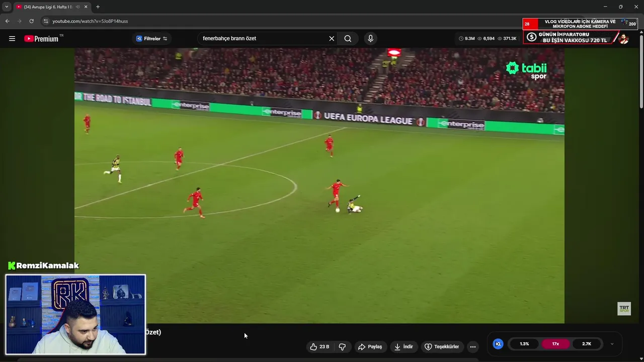Mute the tab via speaker icon
This screenshot has height=362, width=644.
click(77, 7)
